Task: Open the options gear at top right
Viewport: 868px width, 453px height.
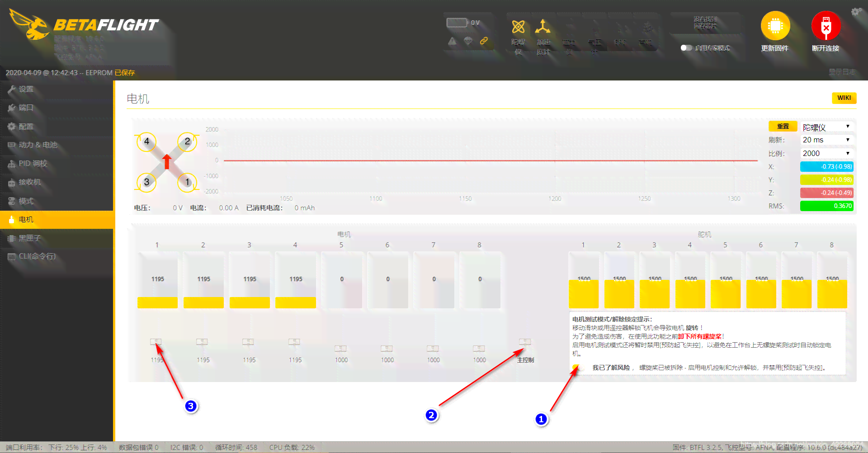Action: click(856, 12)
